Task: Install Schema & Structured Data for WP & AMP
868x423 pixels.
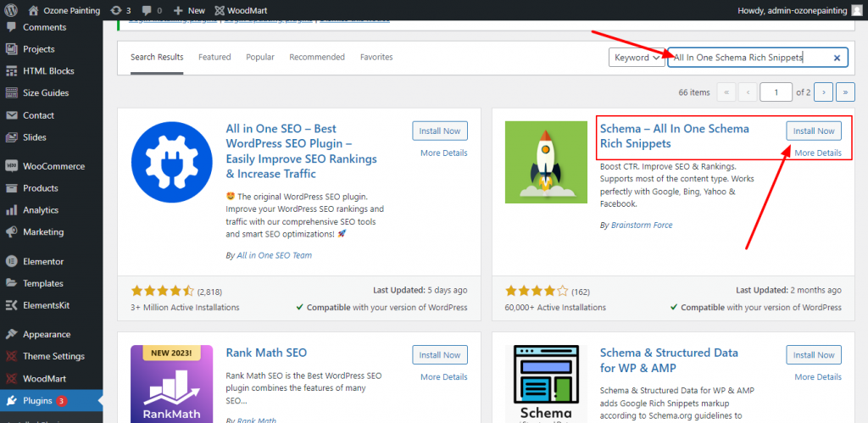Action: point(814,355)
